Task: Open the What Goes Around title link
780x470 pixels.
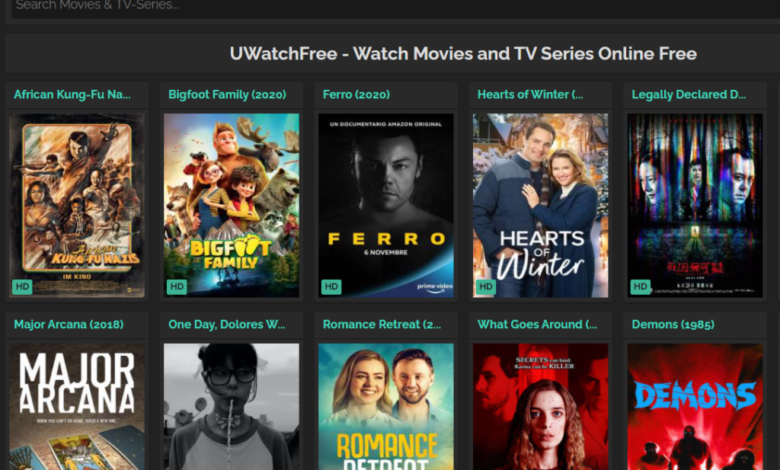Action: point(537,324)
